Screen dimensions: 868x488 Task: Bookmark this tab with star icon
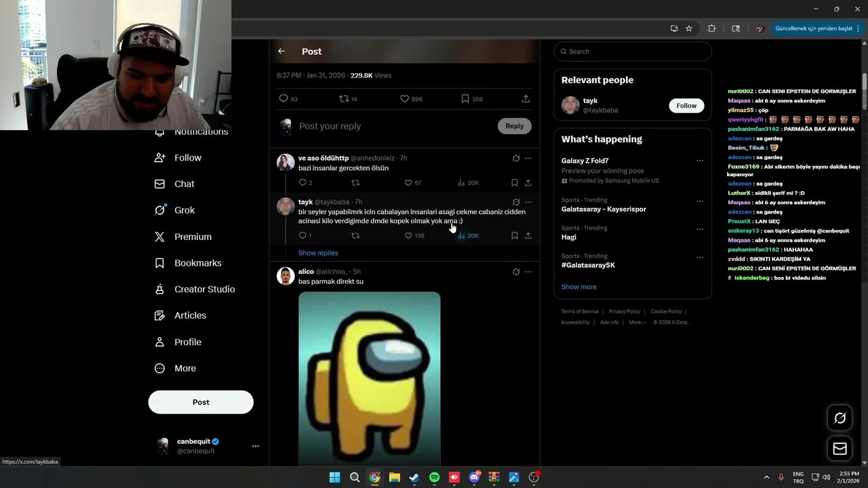tap(689, 28)
